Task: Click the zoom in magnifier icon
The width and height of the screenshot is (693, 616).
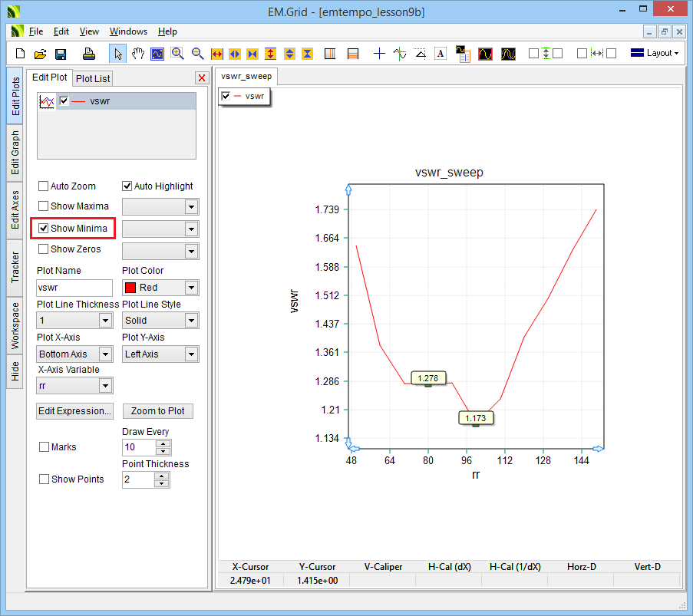Action: 178,54
